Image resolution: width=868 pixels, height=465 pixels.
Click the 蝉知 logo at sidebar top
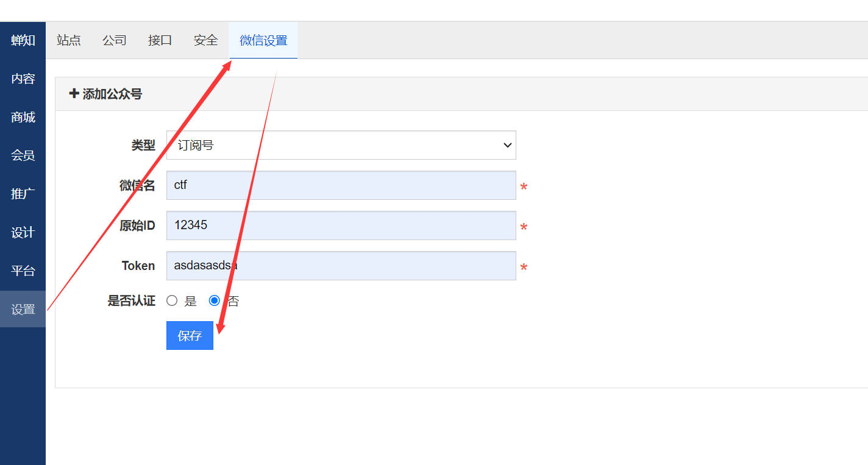click(23, 40)
